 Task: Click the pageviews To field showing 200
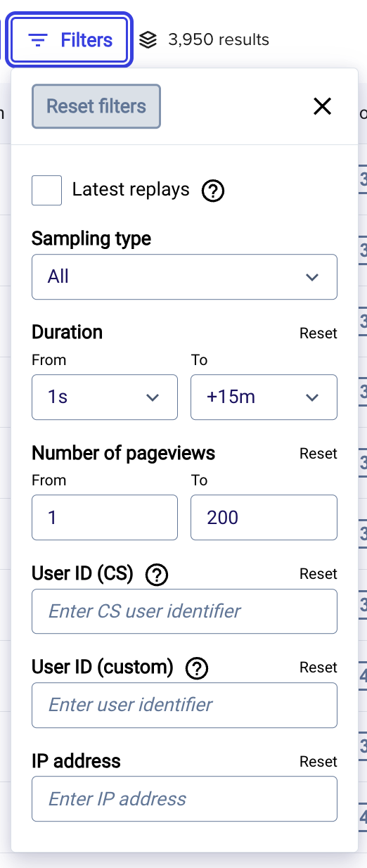pyautogui.click(x=264, y=518)
